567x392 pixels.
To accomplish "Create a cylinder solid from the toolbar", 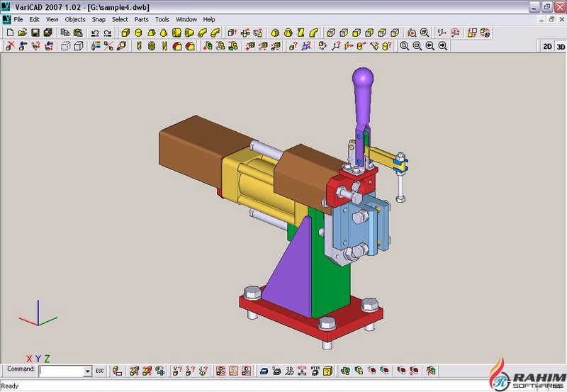I will point(137,33).
